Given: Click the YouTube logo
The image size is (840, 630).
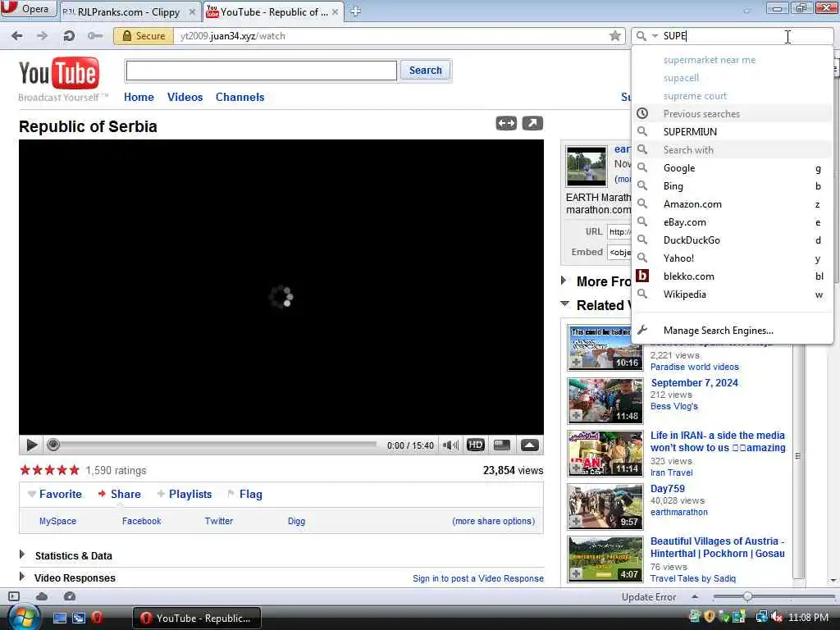Looking at the screenshot, I should [59, 73].
